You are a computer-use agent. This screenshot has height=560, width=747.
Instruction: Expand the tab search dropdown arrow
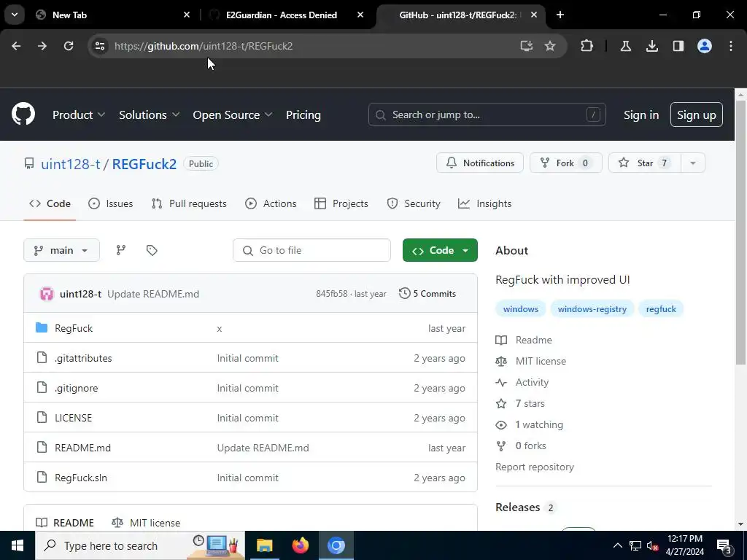[15, 15]
